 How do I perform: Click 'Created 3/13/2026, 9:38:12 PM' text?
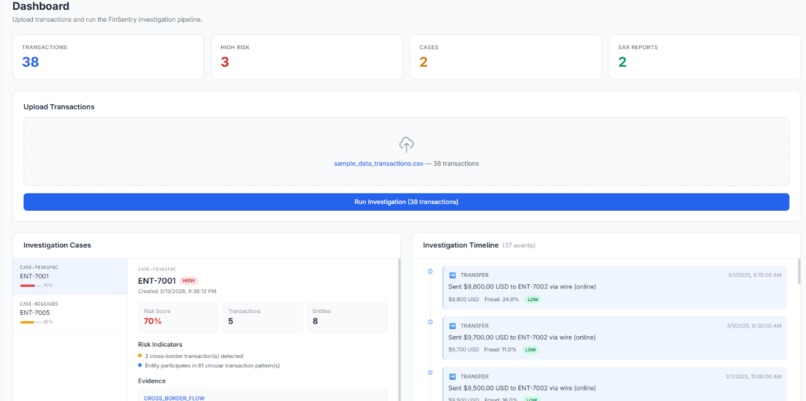(177, 291)
